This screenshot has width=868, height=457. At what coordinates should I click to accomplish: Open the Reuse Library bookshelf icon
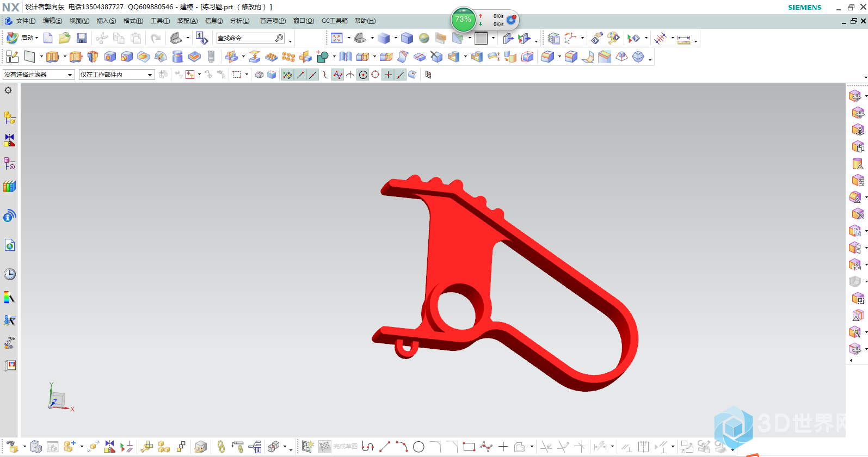point(9,186)
